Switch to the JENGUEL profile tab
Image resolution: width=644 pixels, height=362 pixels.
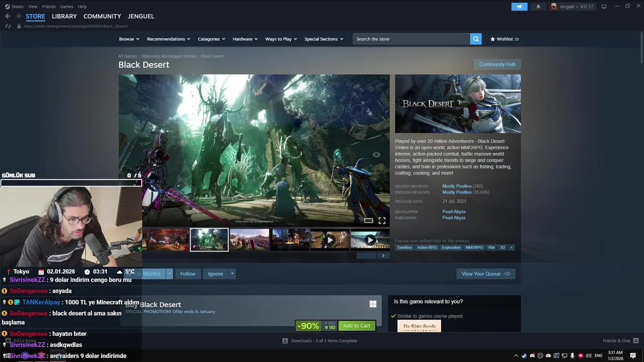[141, 16]
